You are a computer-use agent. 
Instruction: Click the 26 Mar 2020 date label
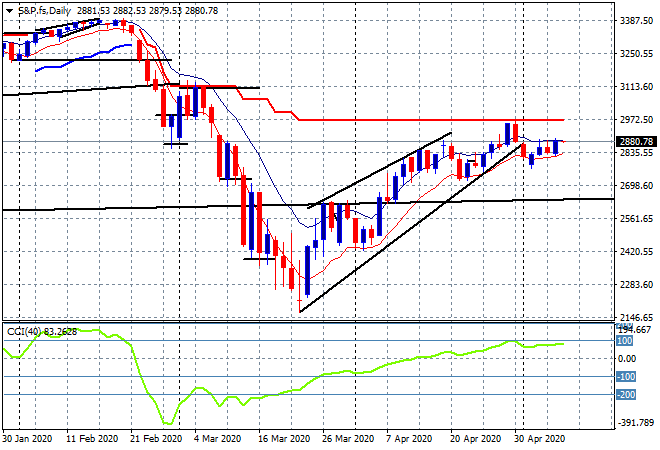pos(348,439)
